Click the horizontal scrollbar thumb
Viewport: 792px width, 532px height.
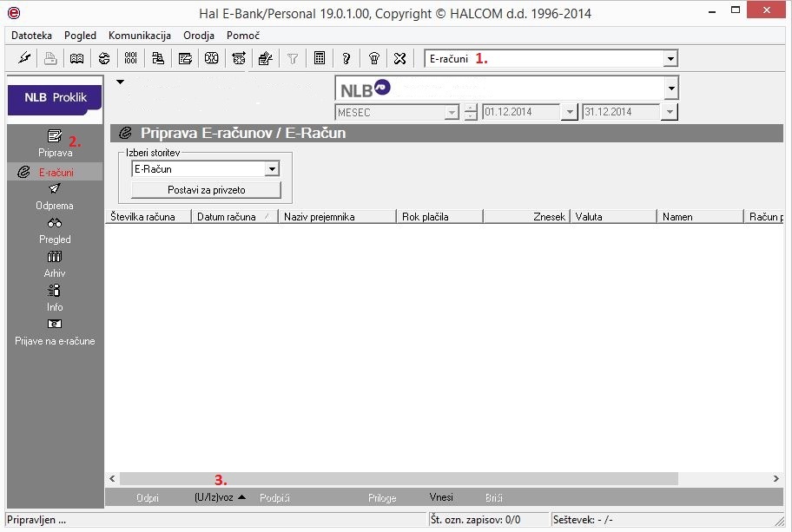pyautogui.click(x=399, y=478)
